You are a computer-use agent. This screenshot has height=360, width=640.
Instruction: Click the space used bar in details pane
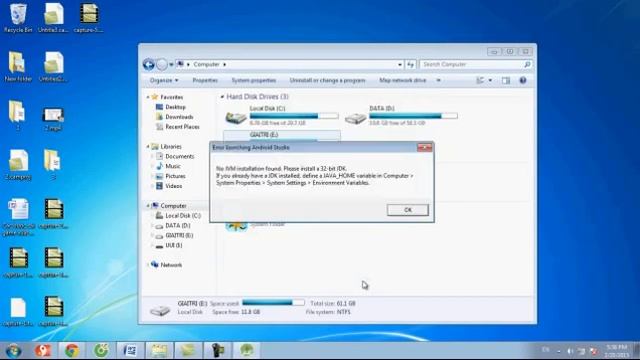273,302
